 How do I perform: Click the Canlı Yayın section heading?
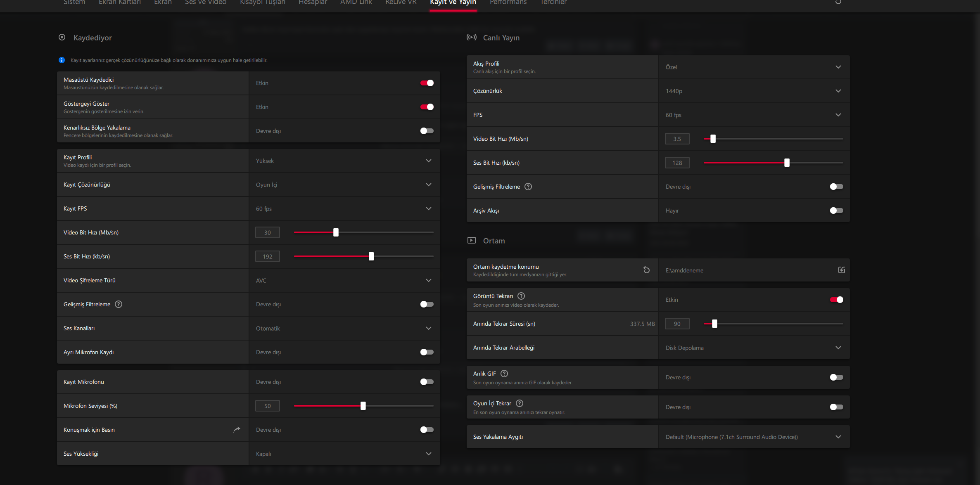coord(501,38)
